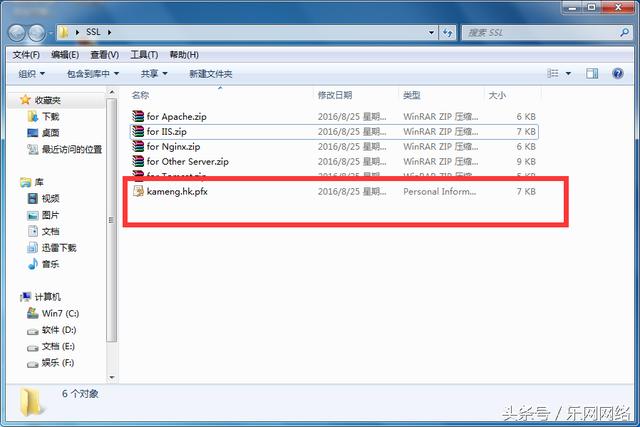
Task: Open the 音乐 library
Action: click(x=43, y=264)
